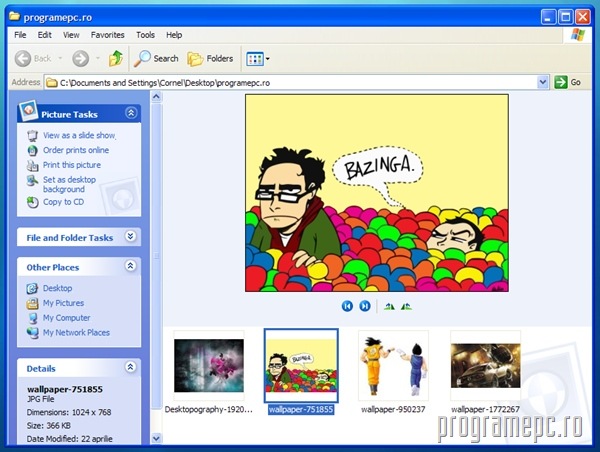Screen dimensions: 600x452
Task: Click the desktop background icon
Action: [x=33, y=180]
